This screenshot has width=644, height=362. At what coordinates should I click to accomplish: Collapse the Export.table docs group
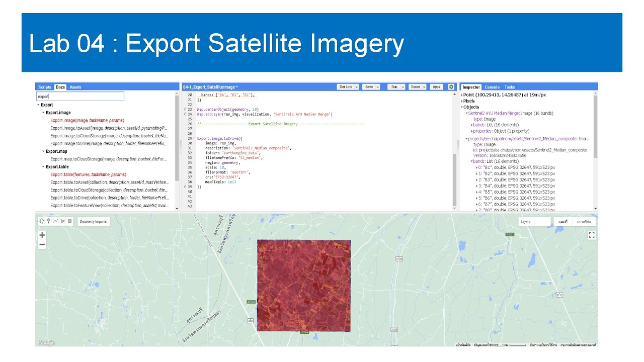tap(43, 167)
